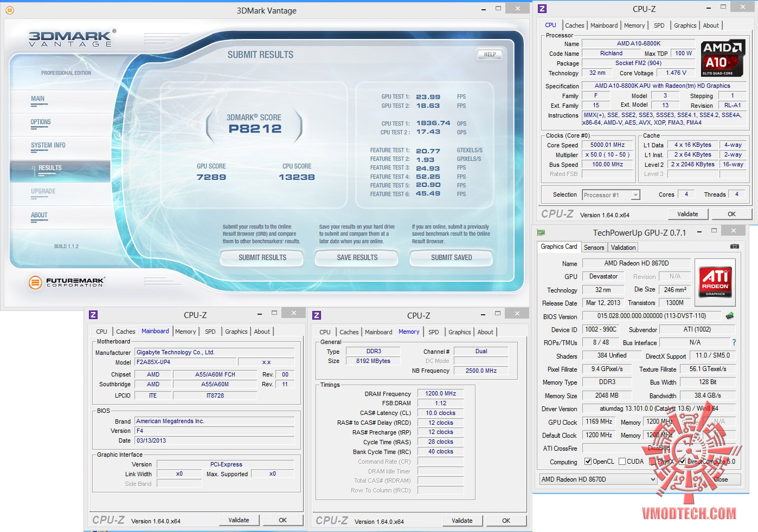This screenshot has height=532, width=758.
Task: Open the AMD Radeon HD 8670D card dropdown
Action: point(598,479)
